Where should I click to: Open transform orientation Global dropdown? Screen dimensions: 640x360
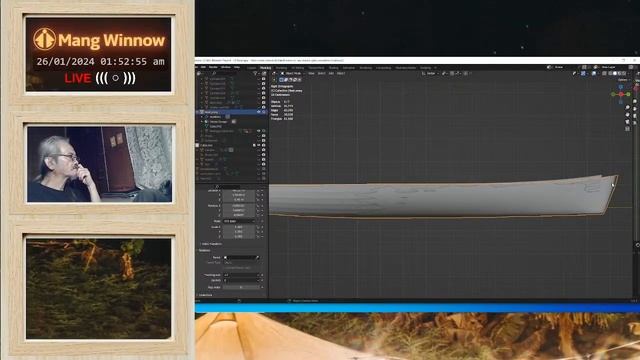(430, 73)
